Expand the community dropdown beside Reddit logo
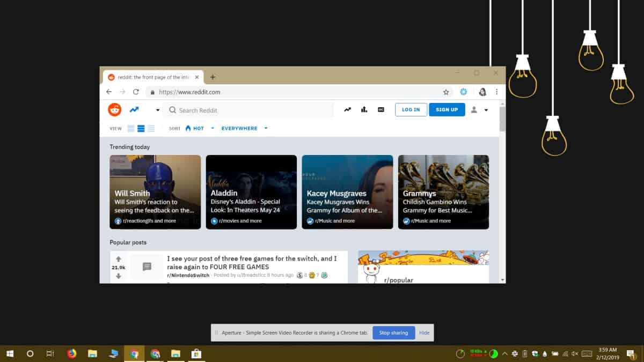644x362 pixels. 158,110
